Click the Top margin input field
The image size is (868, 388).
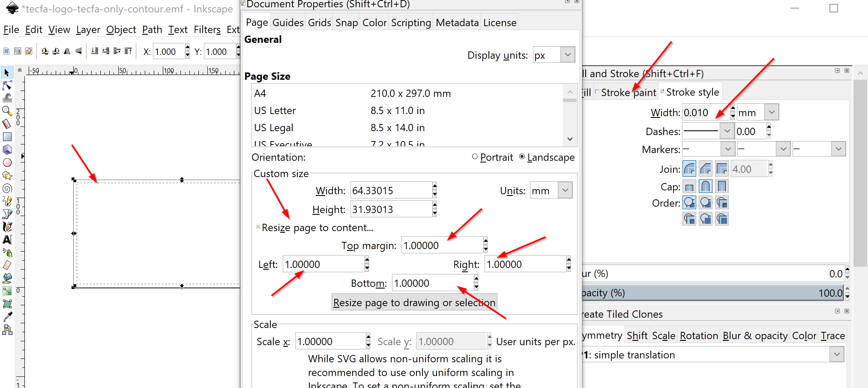(x=441, y=246)
